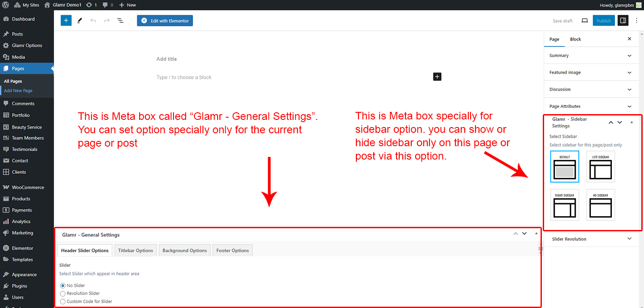Viewport: 644px width, 308px height.
Task: Close the settings sidebar with X
Action: (630, 39)
